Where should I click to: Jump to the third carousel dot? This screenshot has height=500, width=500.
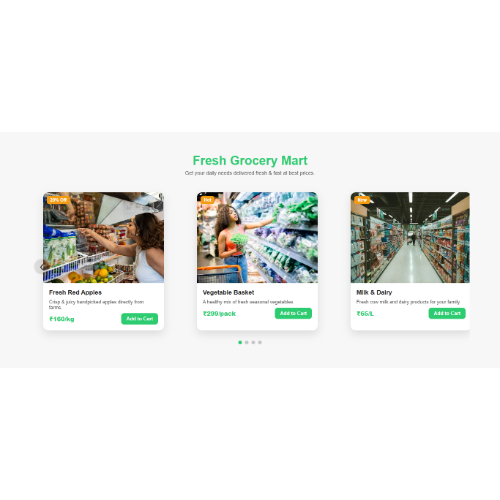click(x=253, y=342)
